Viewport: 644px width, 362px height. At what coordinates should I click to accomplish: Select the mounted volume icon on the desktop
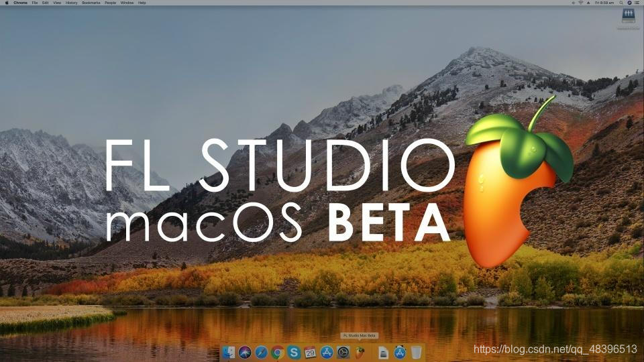(628, 16)
